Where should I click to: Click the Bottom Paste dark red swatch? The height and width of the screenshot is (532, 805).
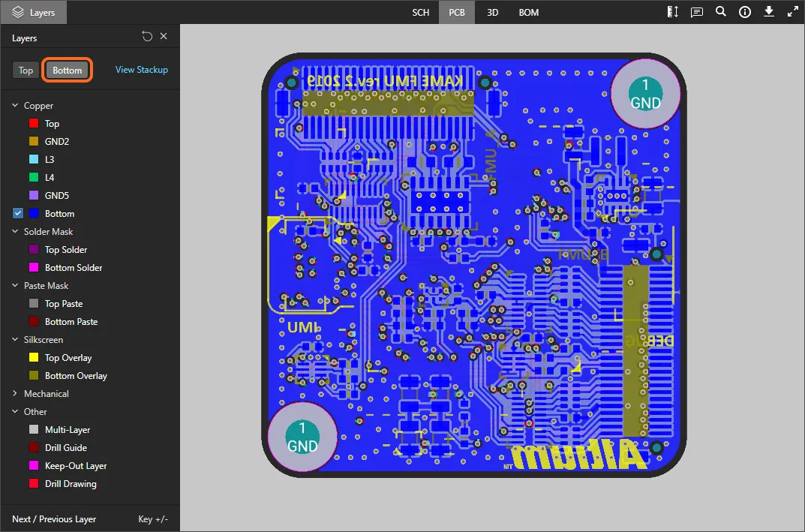pyautogui.click(x=34, y=321)
